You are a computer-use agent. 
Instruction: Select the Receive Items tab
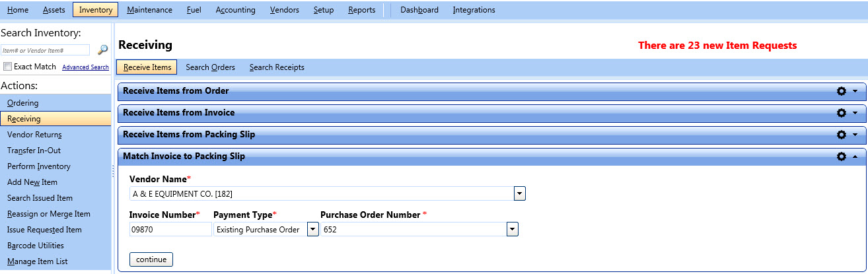(x=147, y=67)
